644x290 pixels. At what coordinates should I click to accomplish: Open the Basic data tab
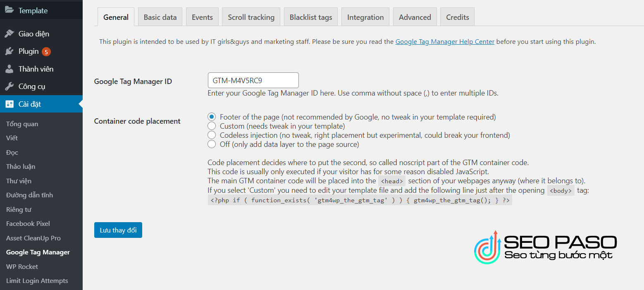160,17
